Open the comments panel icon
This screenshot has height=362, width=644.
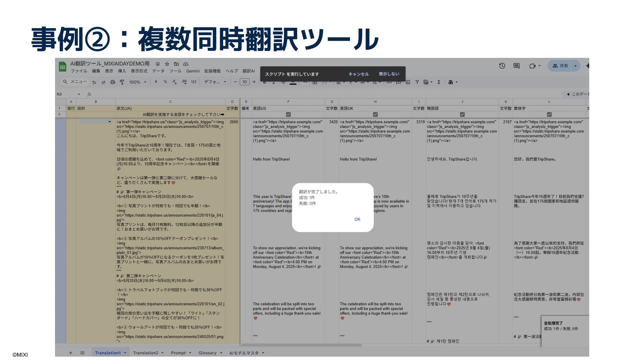point(517,66)
